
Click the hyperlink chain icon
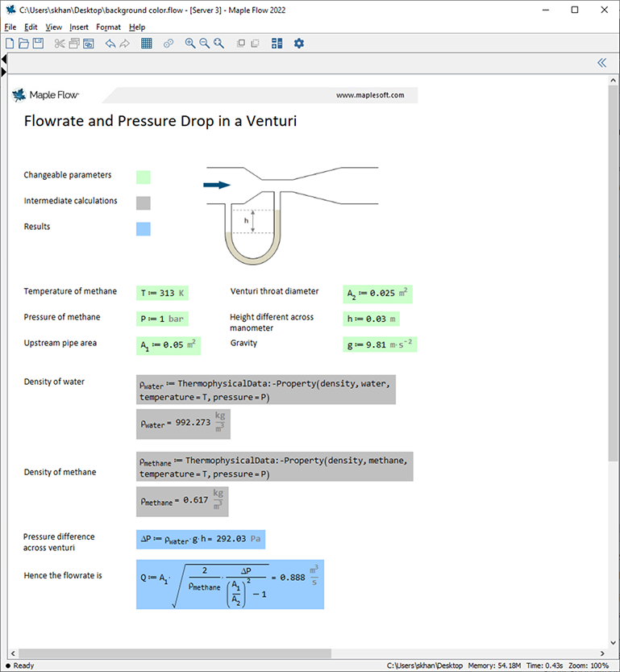(x=169, y=44)
